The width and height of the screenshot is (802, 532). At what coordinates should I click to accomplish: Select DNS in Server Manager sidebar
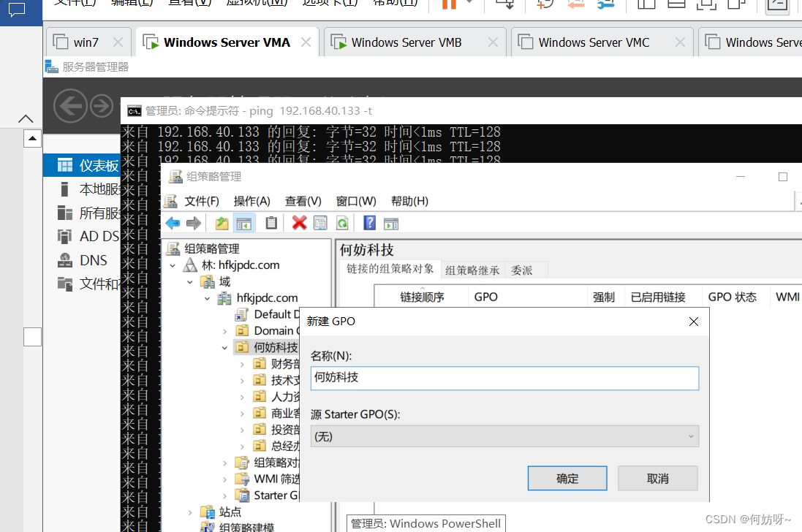pyautogui.click(x=93, y=260)
